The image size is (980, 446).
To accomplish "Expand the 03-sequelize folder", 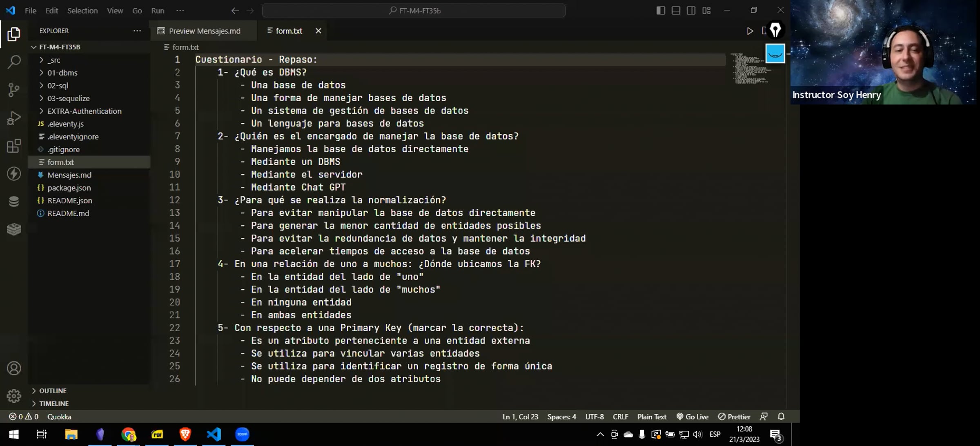I will (x=68, y=98).
